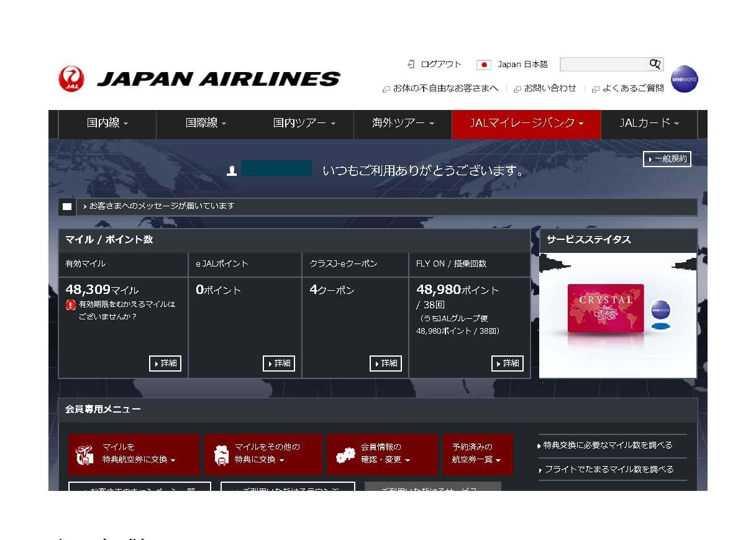Click the oneworld alliance logo
The width and height of the screenshot is (756, 540).
684,79
